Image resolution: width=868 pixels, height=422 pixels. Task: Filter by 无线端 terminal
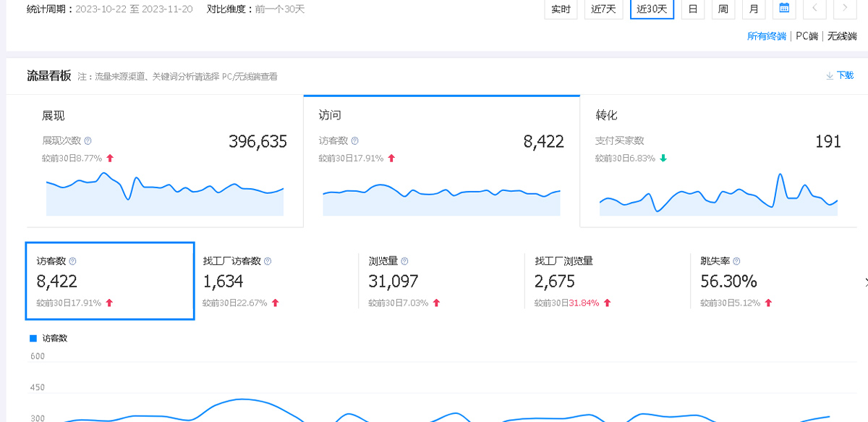click(842, 36)
